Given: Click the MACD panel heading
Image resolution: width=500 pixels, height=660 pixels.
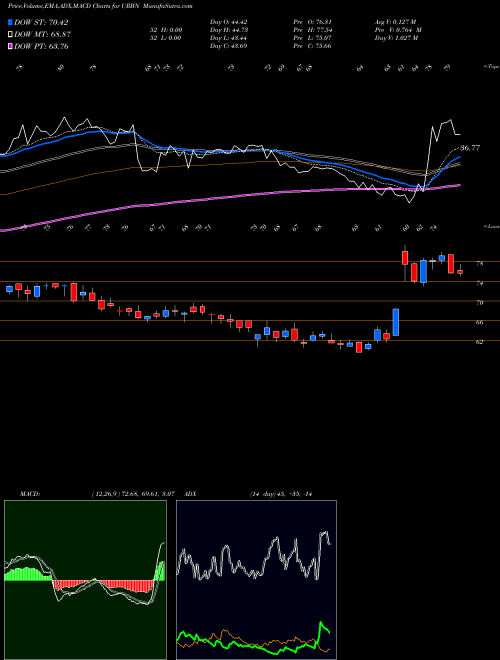Looking at the screenshot, I should [x=29, y=494].
